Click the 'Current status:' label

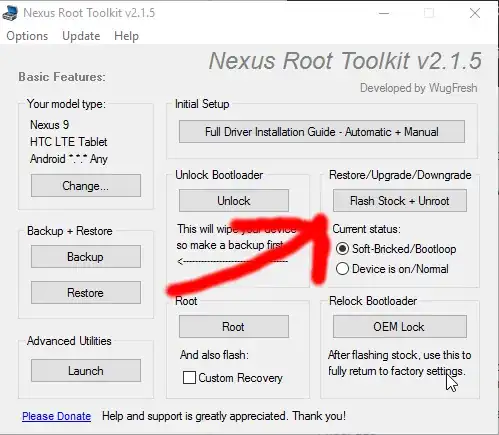[366, 229]
